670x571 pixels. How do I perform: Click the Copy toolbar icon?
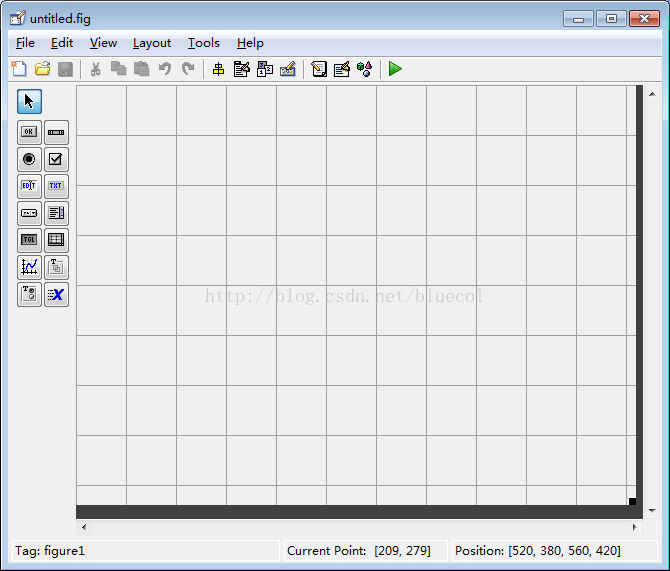pos(118,69)
